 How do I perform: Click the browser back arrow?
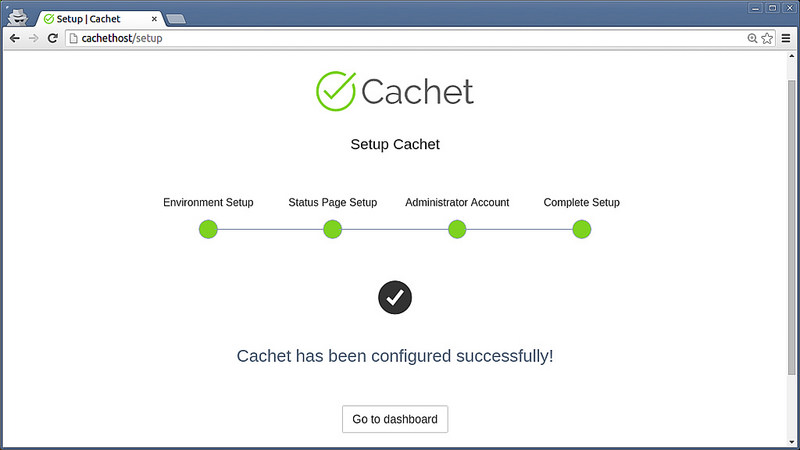coord(14,38)
